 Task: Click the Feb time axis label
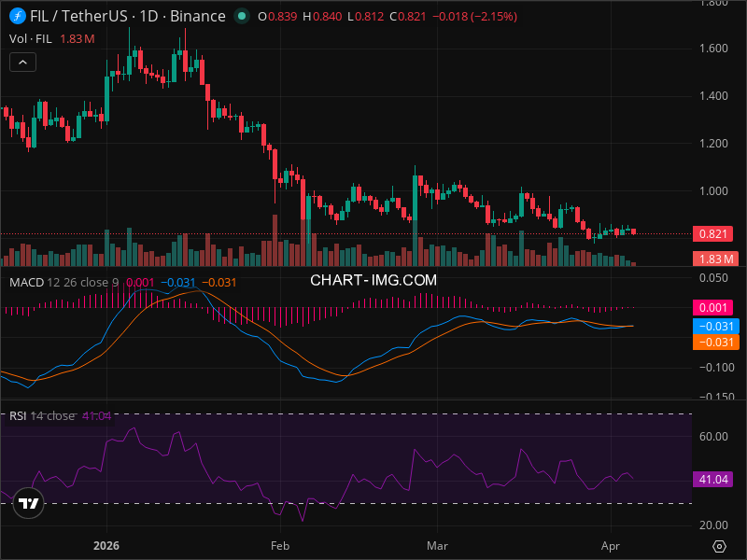(280, 546)
